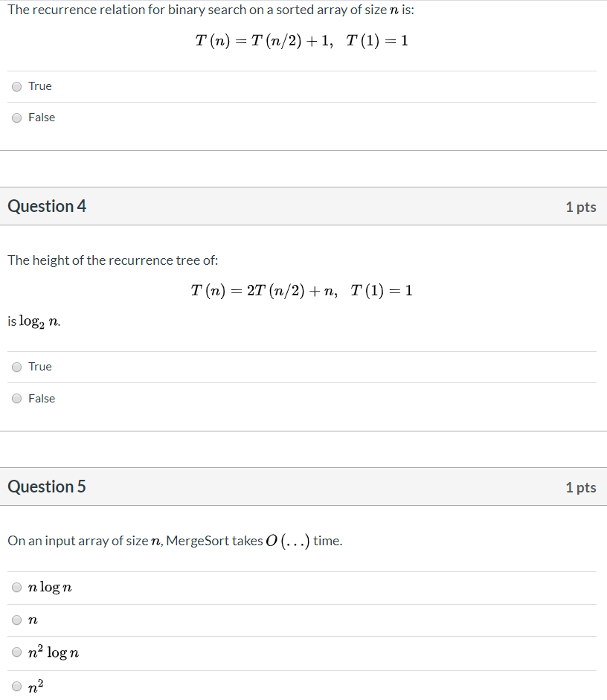Choose the n answer option in Question 5
607x700 pixels.
coord(16,620)
